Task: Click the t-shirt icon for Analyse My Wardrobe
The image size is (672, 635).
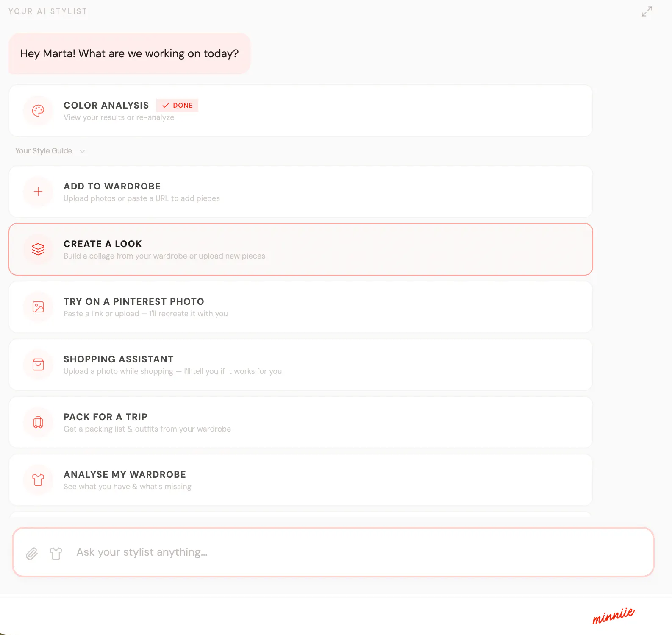Action: (38, 480)
